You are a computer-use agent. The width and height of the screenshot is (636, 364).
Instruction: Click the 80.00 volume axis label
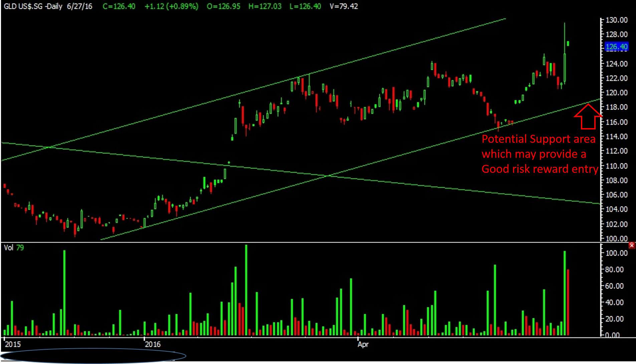coord(615,270)
